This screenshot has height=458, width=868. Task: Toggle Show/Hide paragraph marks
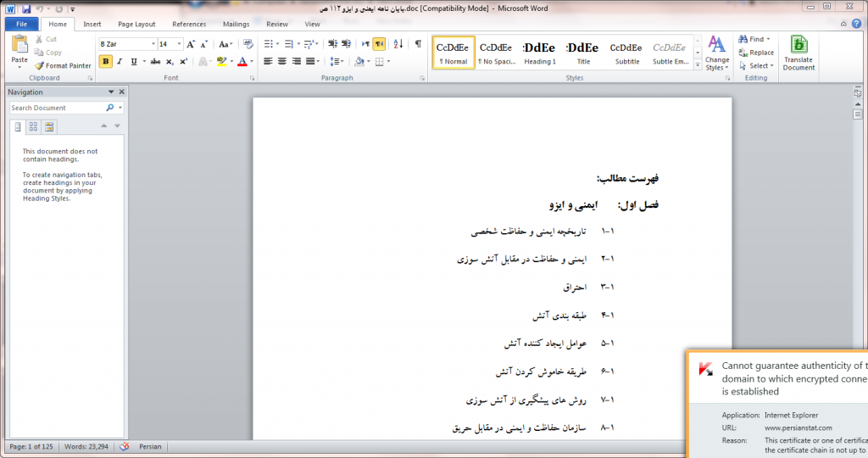418,44
